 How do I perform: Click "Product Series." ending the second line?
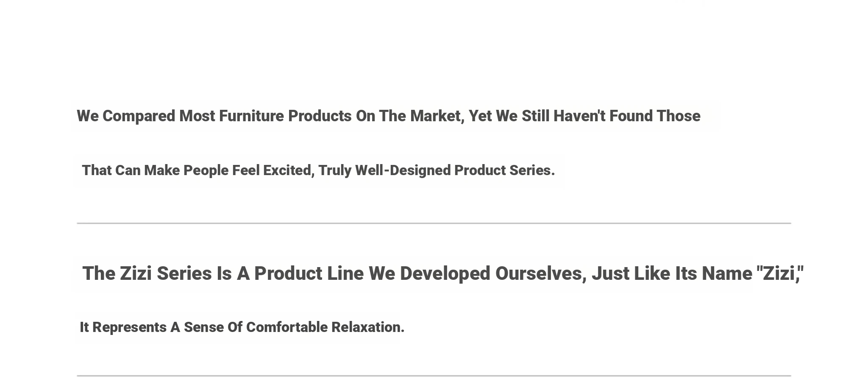click(x=505, y=170)
